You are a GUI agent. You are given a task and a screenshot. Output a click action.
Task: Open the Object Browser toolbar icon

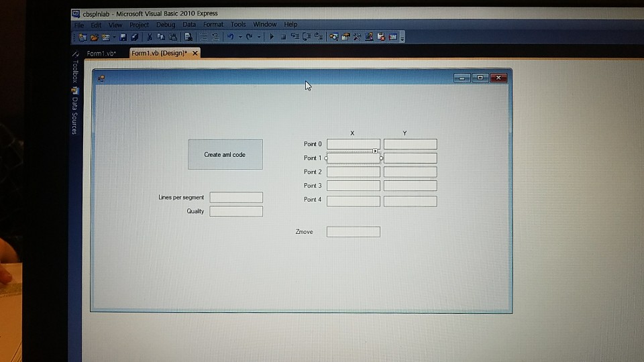(x=369, y=37)
